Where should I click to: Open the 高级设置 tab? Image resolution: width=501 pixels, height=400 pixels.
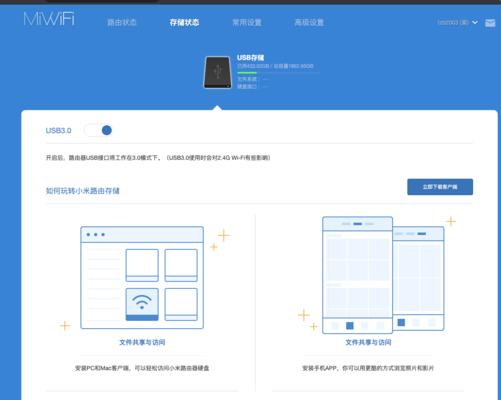pyautogui.click(x=309, y=22)
